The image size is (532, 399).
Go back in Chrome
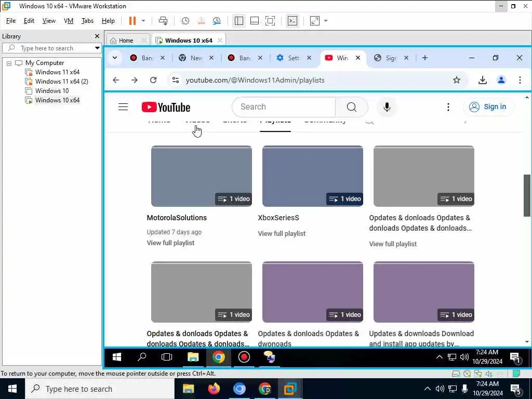pyautogui.click(x=116, y=80)
